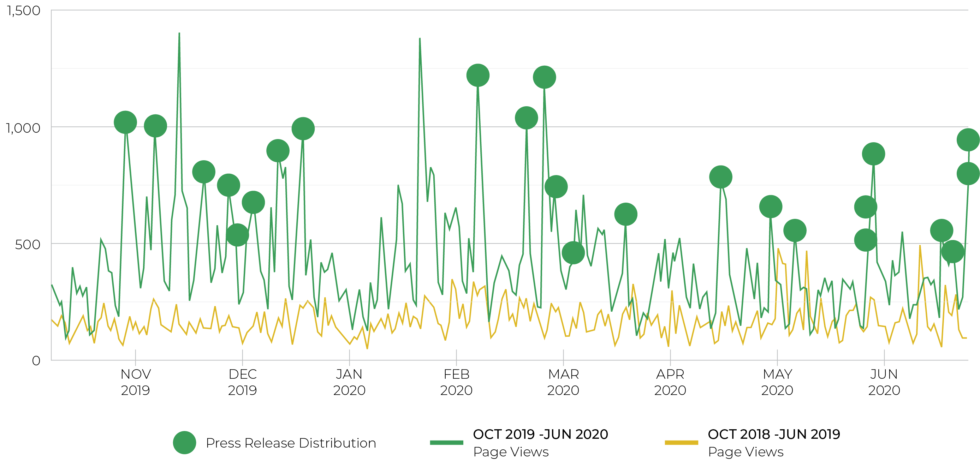Image resolution: width=980 pixels, height=461 pixels.
Task: Click the MAY 2020 axis label
Action: pos(777,382)
